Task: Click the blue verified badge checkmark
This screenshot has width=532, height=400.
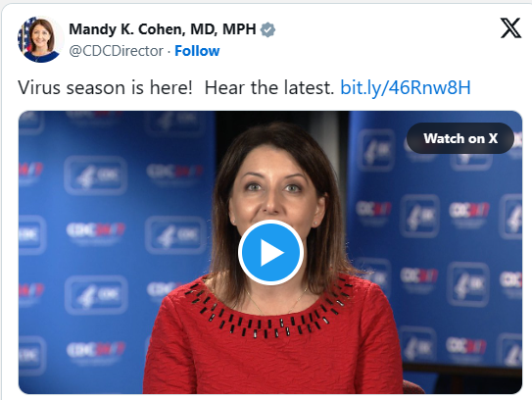Action: coord(267,29)
